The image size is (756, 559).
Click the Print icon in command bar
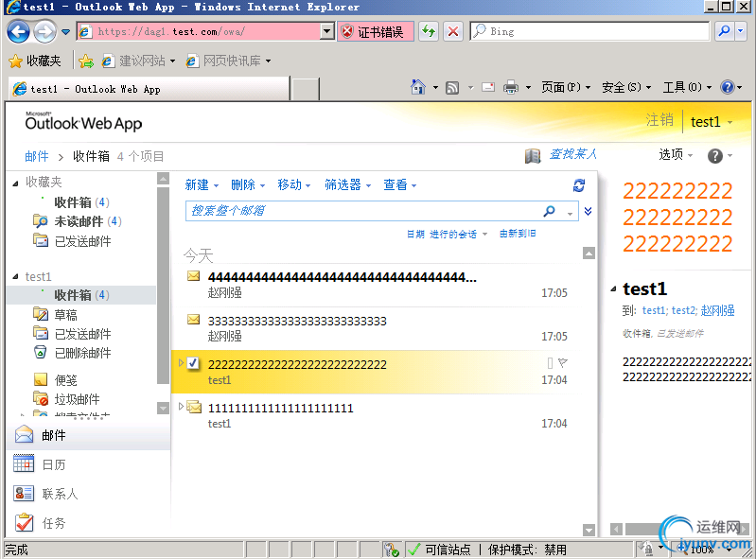pyautogui.click(x=511, y=88)
